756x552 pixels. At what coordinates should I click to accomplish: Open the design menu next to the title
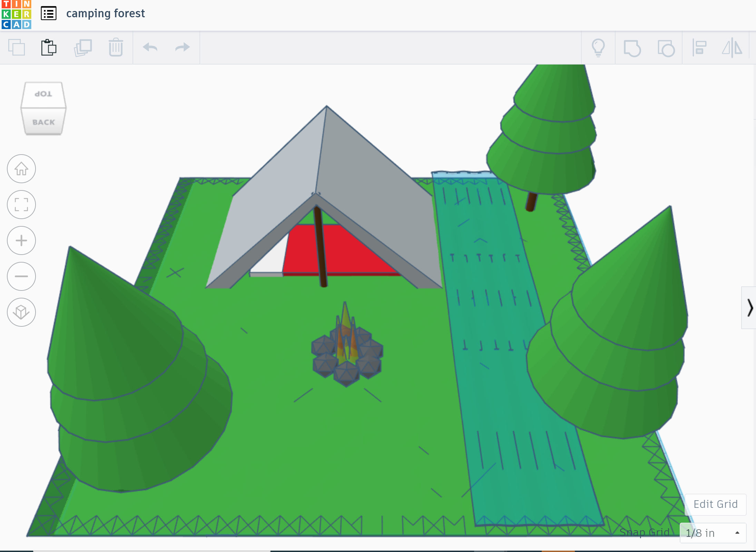point(49,13)
